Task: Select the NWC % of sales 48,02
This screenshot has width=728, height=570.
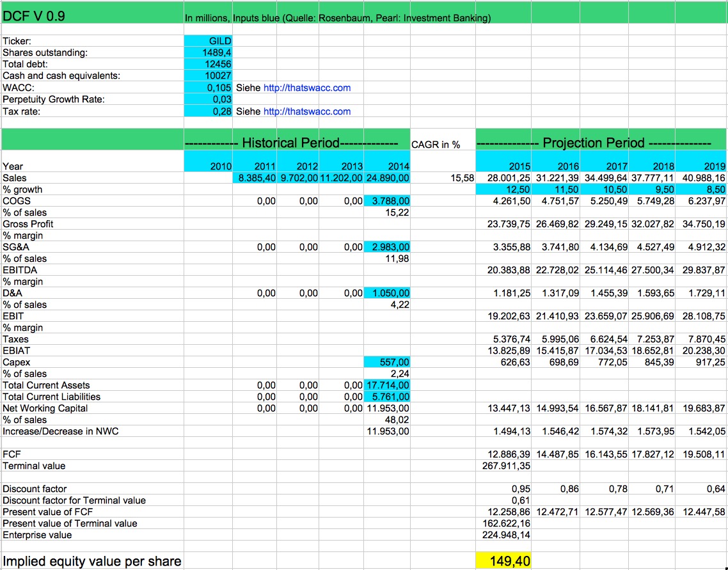Action: click(387, 420)
